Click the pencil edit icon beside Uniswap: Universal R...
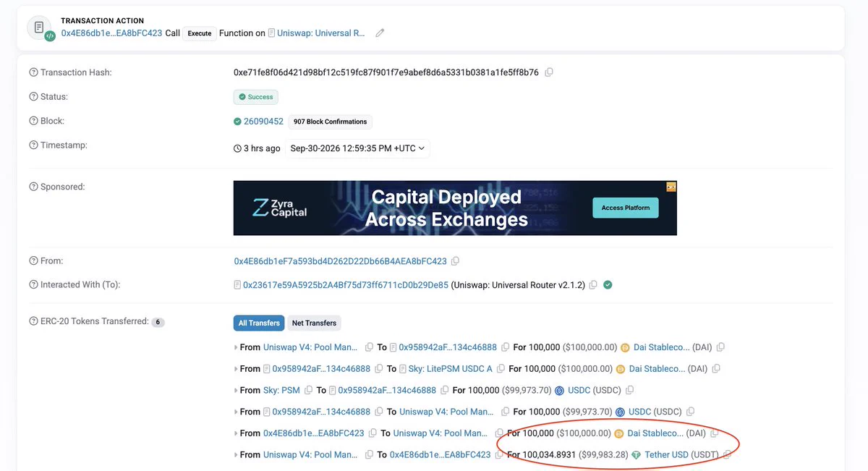Viewport: 868px width, 471px height. pos(380,33)
